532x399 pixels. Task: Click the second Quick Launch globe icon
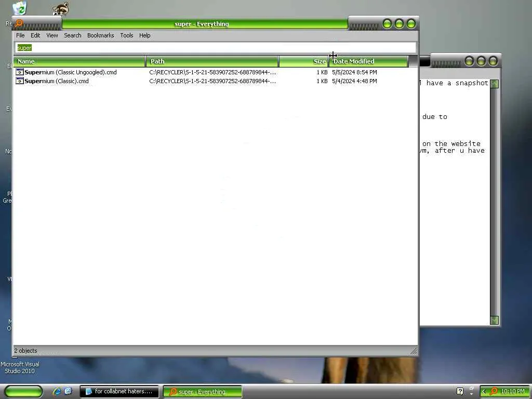pyautogui.click(x=68, y=391)
